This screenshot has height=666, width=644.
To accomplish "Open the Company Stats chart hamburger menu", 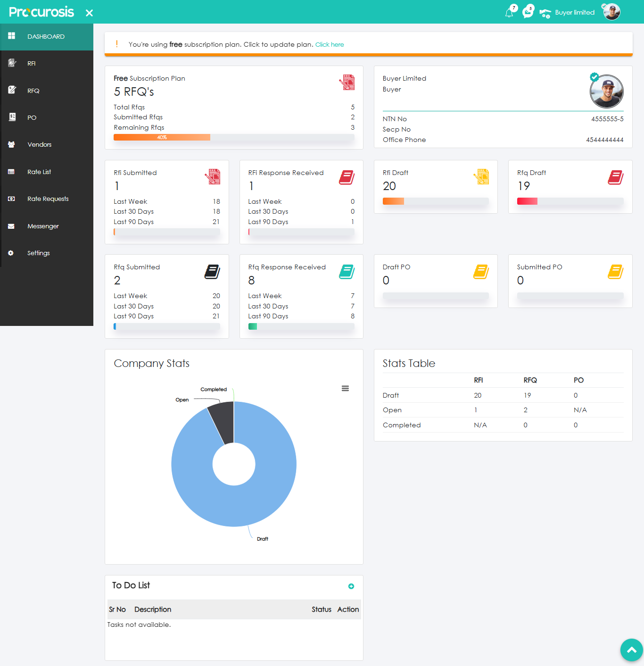I will click(x=345, y=388).
